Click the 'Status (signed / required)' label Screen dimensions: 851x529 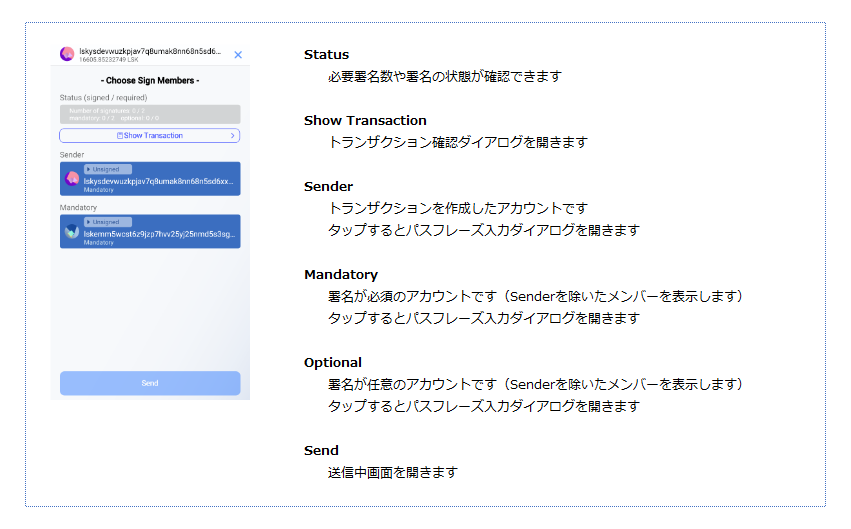coord(103,98)
